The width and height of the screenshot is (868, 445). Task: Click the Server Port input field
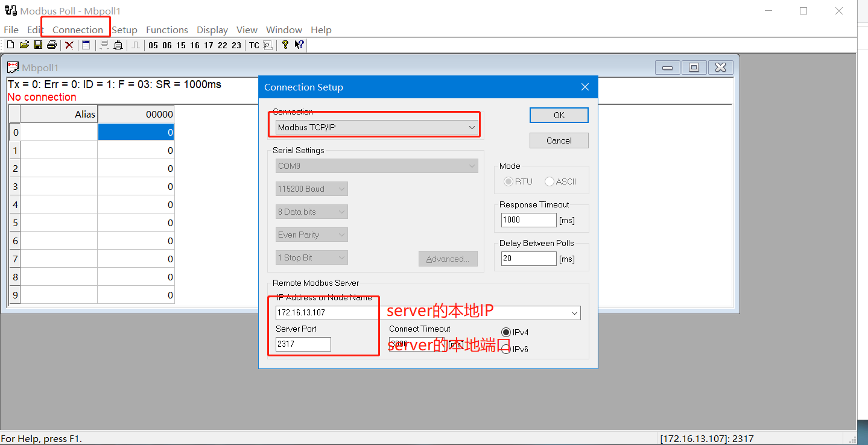pos(303,344)
